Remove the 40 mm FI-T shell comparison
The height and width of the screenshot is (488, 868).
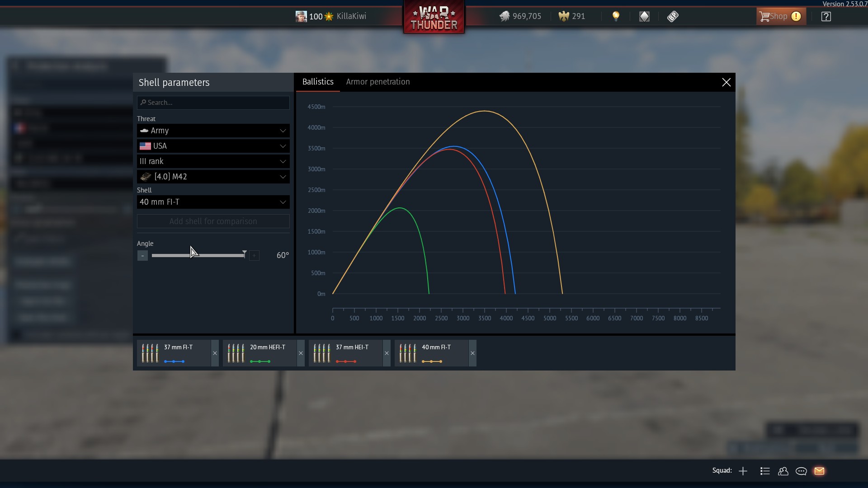click(472, 353)
